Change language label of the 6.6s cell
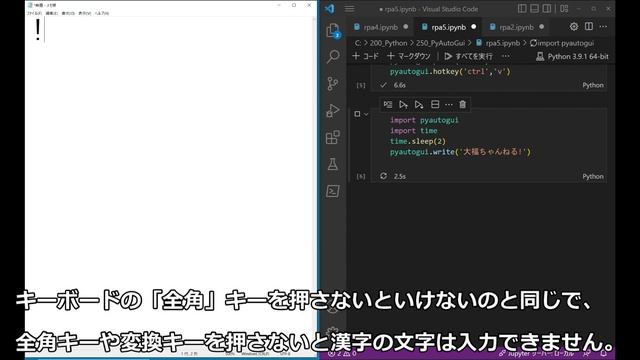This screenshot has width=640, height=360. tap(593, 85)
